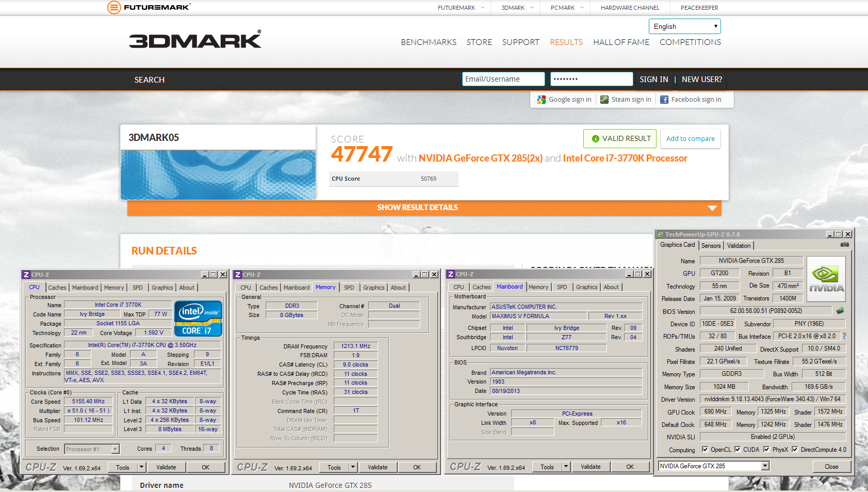This screenshot has height=492, width=868.
Task: Open the STORE menu item
Action: 479,42
